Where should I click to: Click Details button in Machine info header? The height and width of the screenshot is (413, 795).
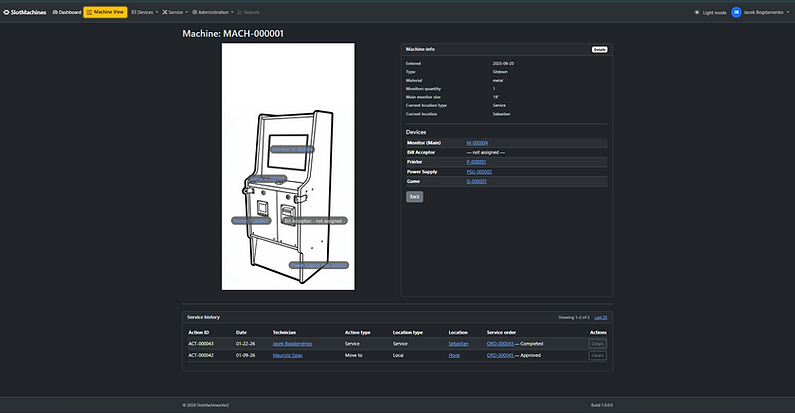[x=599, y=49]
